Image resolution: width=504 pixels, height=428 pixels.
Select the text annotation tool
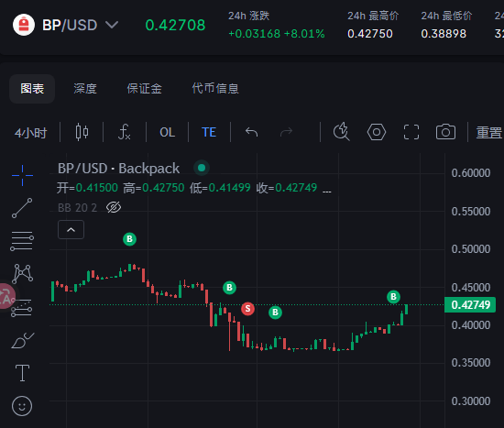coord(22,373)
